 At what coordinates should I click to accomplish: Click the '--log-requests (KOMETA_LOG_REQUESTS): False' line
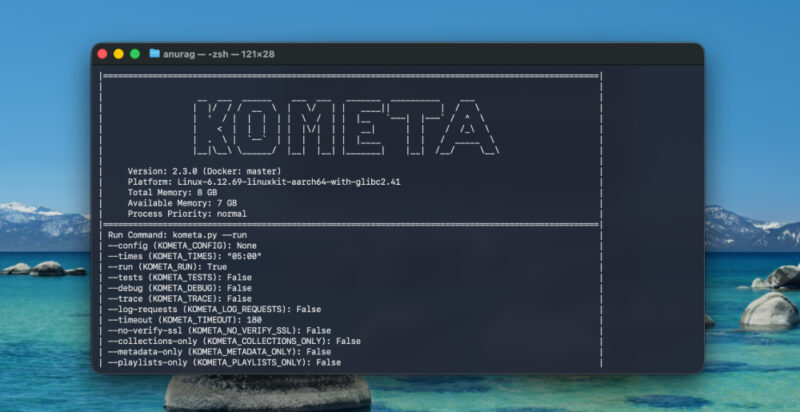(x=214, y=310)
